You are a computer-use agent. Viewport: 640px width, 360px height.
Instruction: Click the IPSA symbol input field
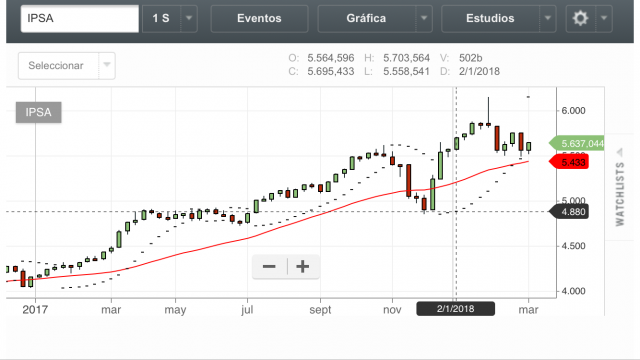click(80, 18)
